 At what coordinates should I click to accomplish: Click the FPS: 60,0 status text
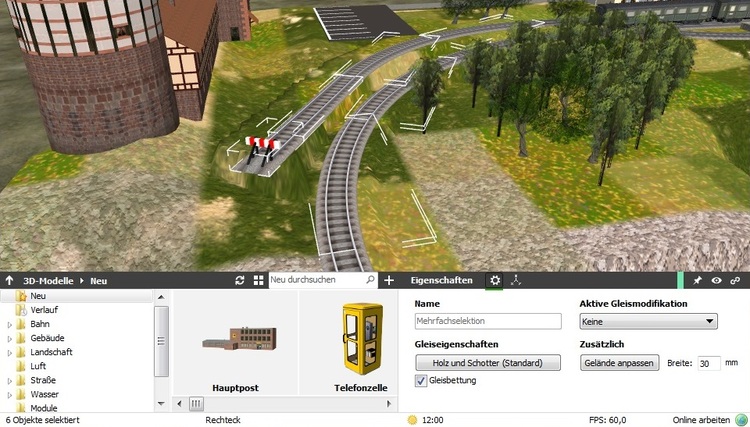point(607,420)
